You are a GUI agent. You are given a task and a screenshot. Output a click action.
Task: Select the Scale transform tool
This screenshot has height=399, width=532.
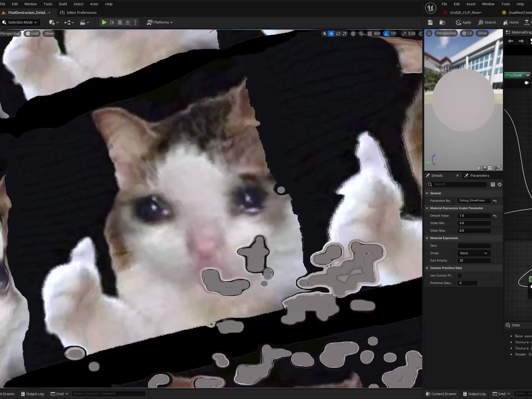[344, 33]
